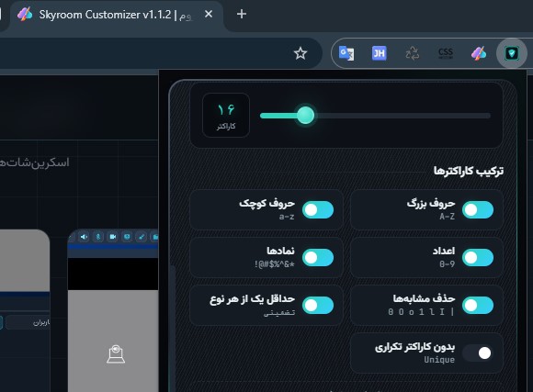Click the webcam placeholder icon in preview

(116, 354)
